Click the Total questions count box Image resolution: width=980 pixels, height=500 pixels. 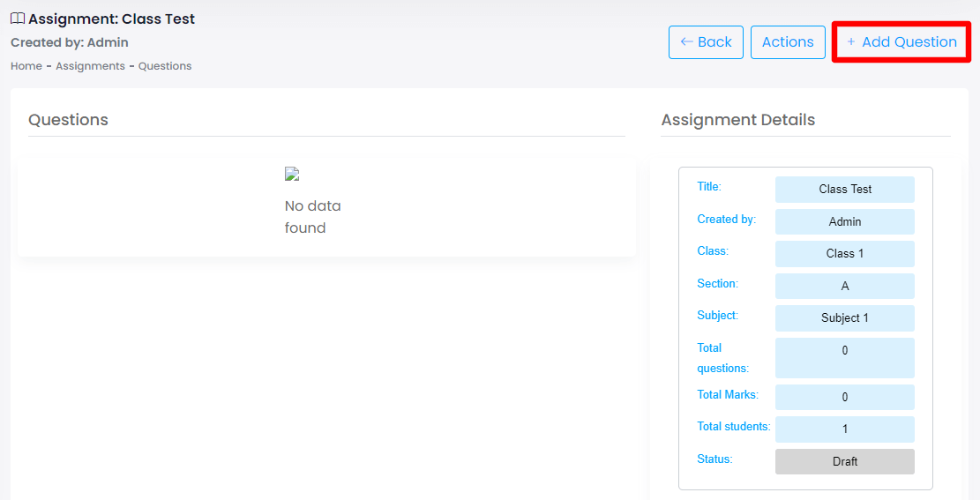844,357
